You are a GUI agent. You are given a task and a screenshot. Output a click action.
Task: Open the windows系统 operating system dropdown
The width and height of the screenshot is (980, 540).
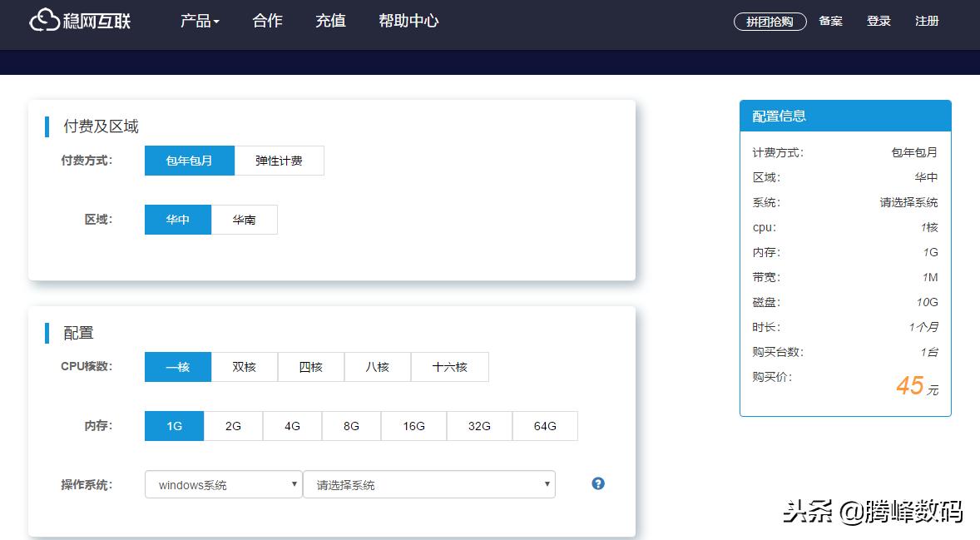222,483
